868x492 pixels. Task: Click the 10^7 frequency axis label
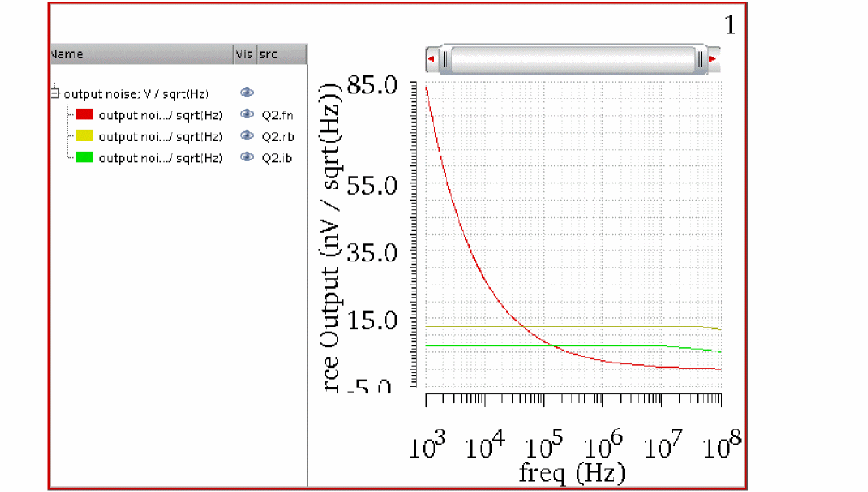[x=663, y=446]
